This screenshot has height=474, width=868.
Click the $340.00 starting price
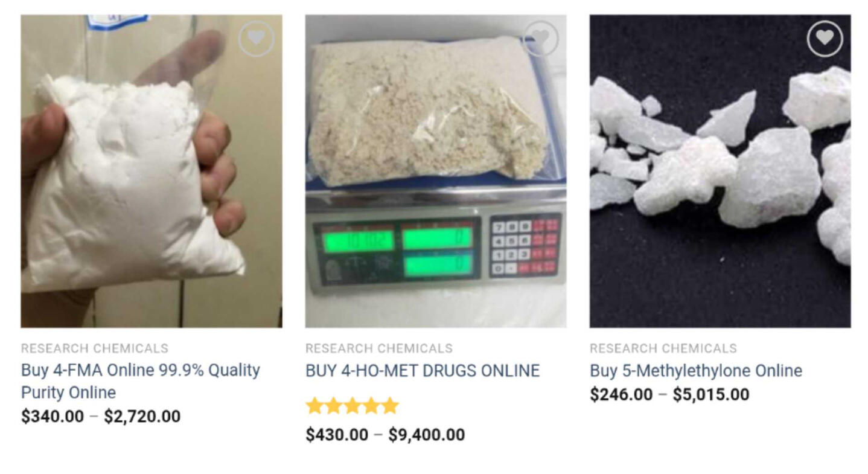(x=53, y=417)
